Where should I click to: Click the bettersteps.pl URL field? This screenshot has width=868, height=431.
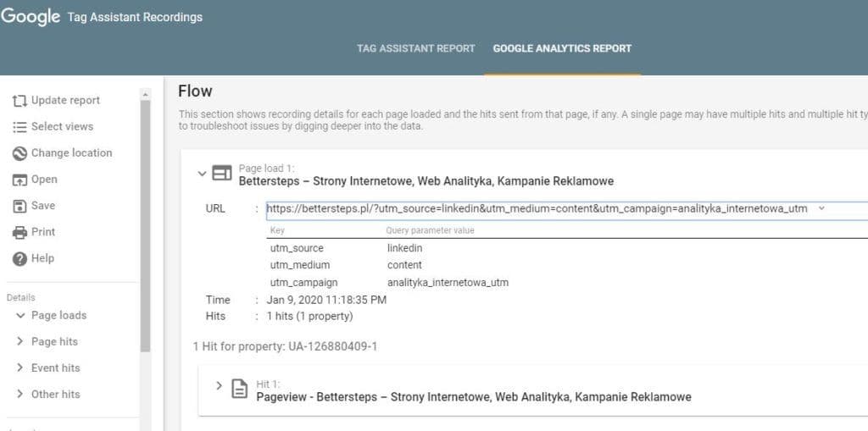click(567, 210)
